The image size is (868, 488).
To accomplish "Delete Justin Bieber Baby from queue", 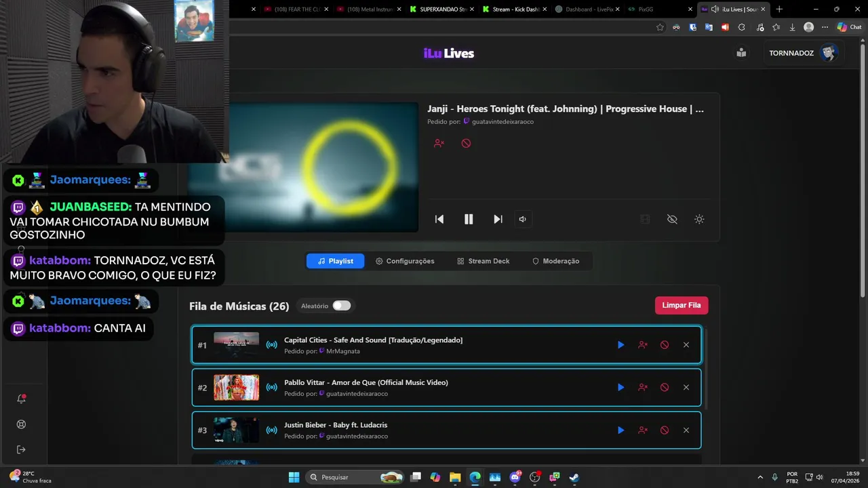I will [x=686, y=430].
